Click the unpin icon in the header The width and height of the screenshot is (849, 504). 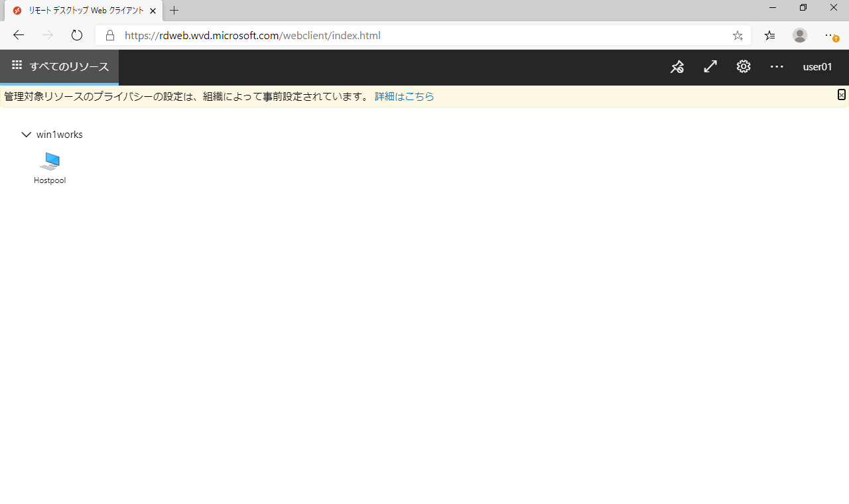pos(677,67)
